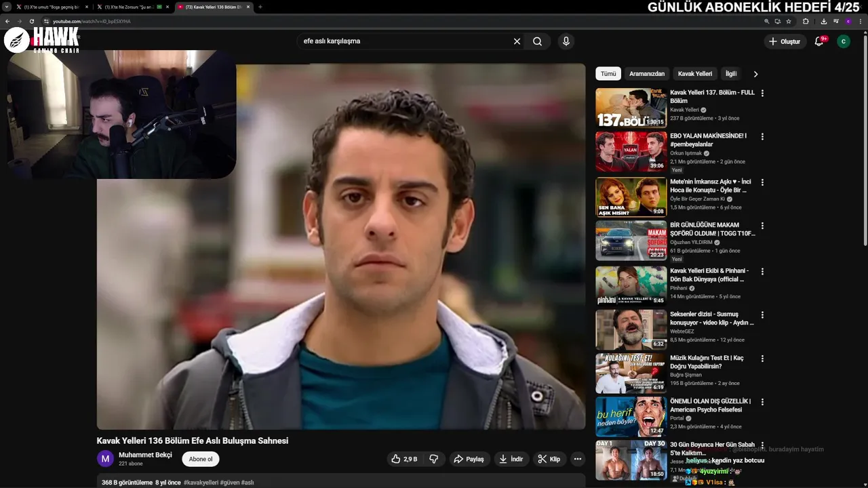Dislike the video with thumbs down
The width and height of the screenshot is (868, 488).
pyautogui.click(x=433, y=459)
